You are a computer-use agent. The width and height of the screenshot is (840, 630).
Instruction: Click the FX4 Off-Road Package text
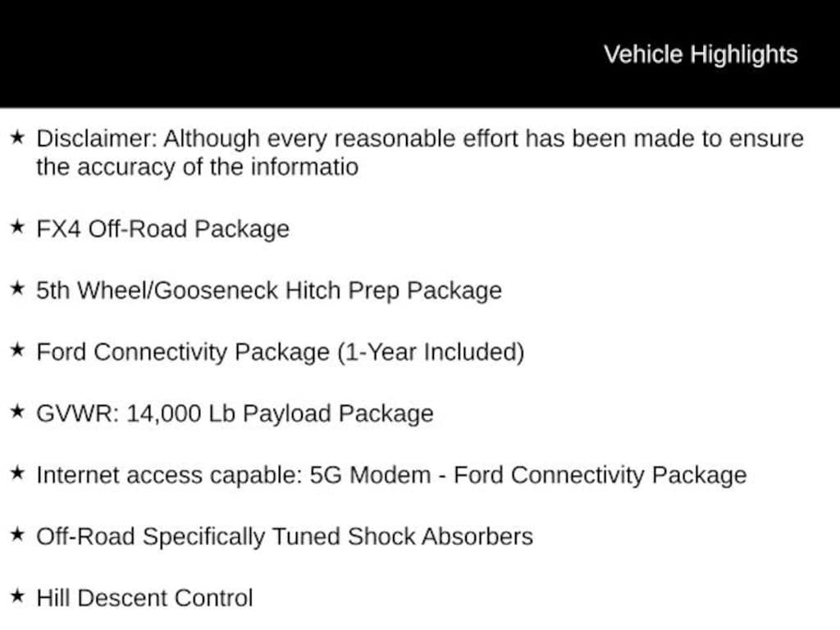click(163, 230)
